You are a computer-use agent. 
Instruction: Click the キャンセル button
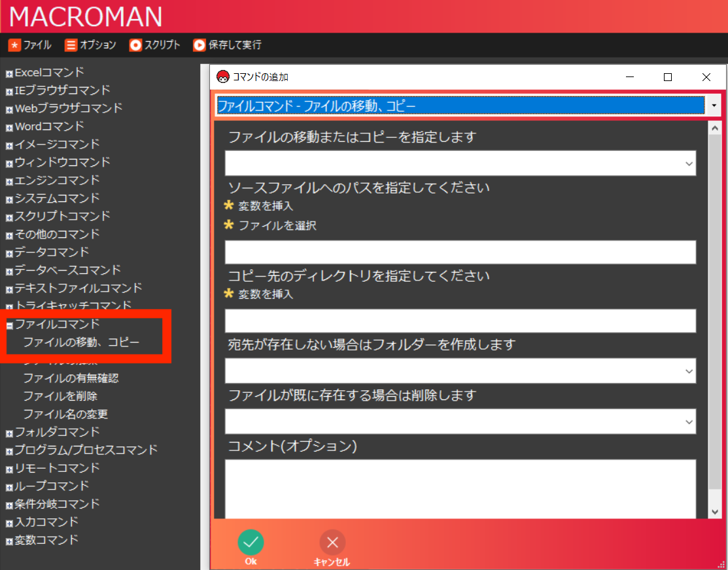coord(332,548)
